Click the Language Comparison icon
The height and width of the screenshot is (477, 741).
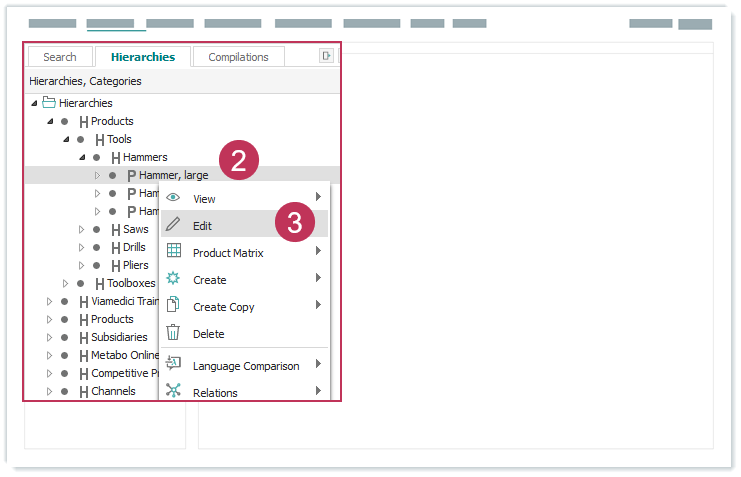[x=173, y=365]
